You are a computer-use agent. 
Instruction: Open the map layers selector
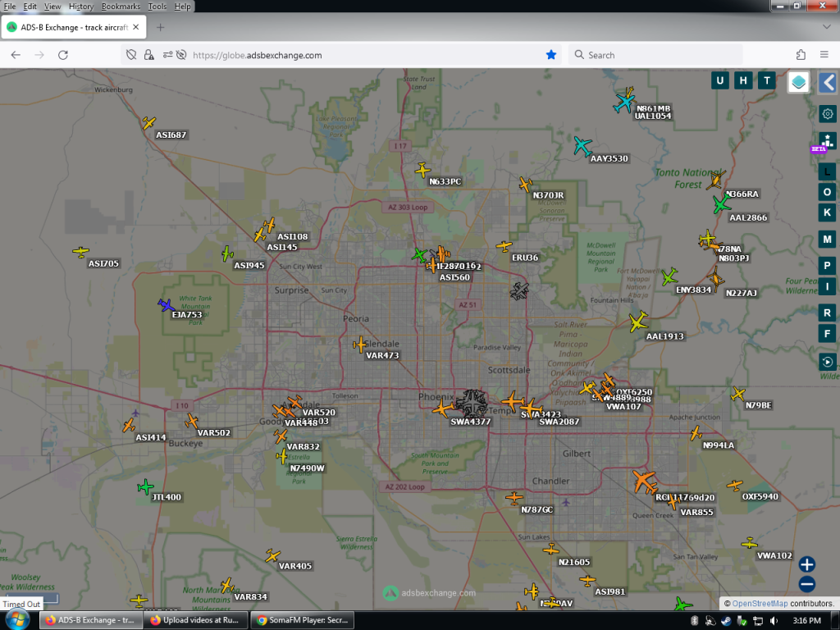point(798,82)
